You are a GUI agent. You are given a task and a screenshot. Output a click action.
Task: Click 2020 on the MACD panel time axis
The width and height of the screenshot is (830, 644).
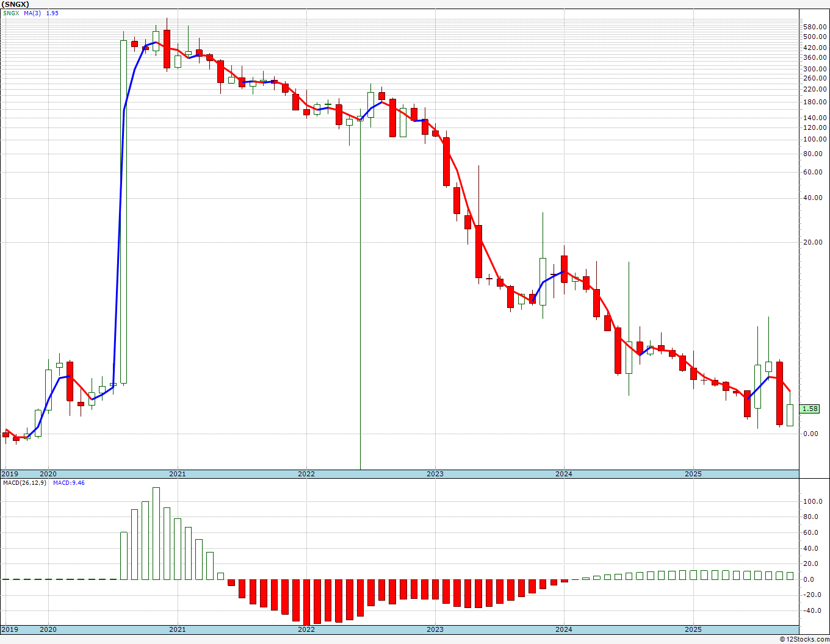(x=48, y=629)
